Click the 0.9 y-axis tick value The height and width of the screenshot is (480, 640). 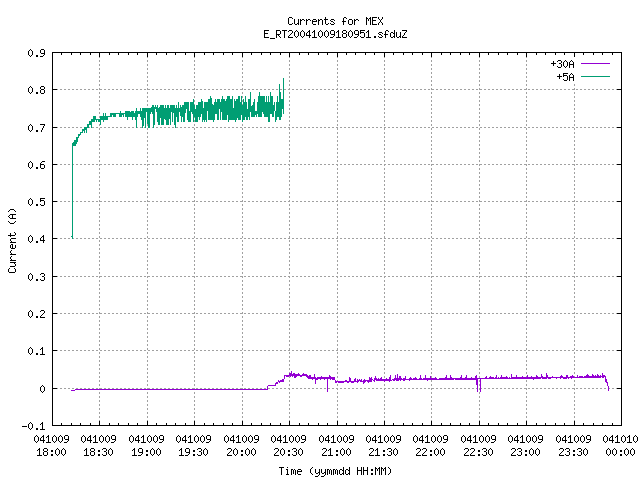coord(36,53)
